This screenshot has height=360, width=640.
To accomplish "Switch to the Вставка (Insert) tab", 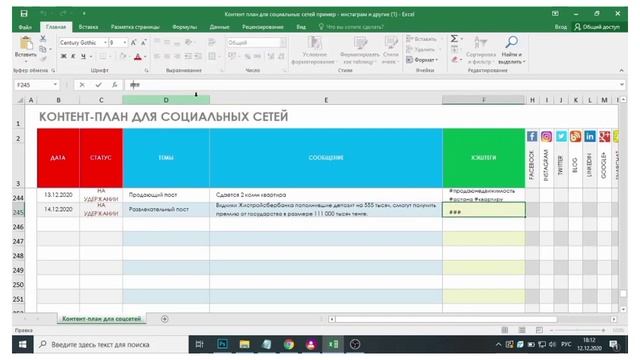I will [x=88, y=27].
